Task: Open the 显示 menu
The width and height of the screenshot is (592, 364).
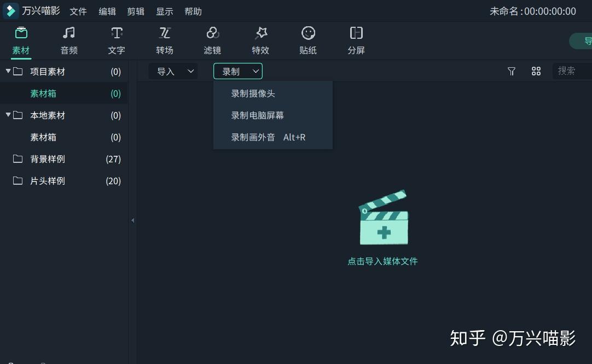Action: tap(165, 11)
